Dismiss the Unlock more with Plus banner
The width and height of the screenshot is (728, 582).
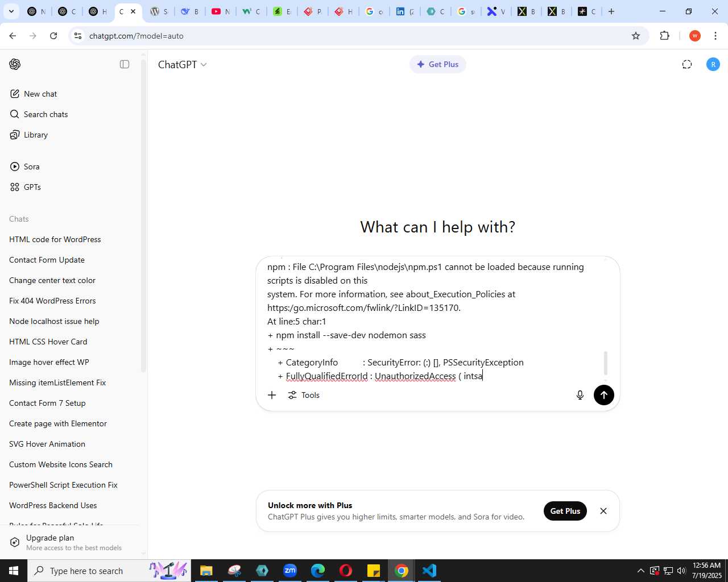(603, 511)
